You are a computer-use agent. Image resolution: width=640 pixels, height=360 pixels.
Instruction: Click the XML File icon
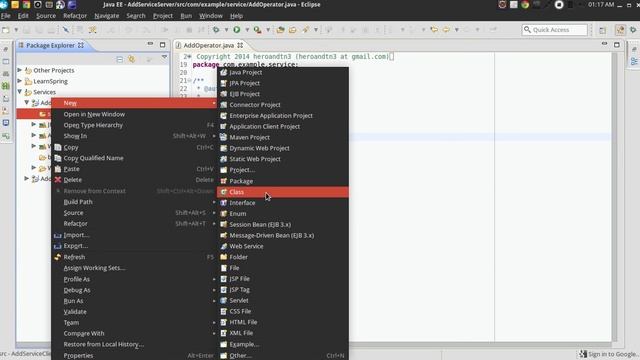coord(223,333)
